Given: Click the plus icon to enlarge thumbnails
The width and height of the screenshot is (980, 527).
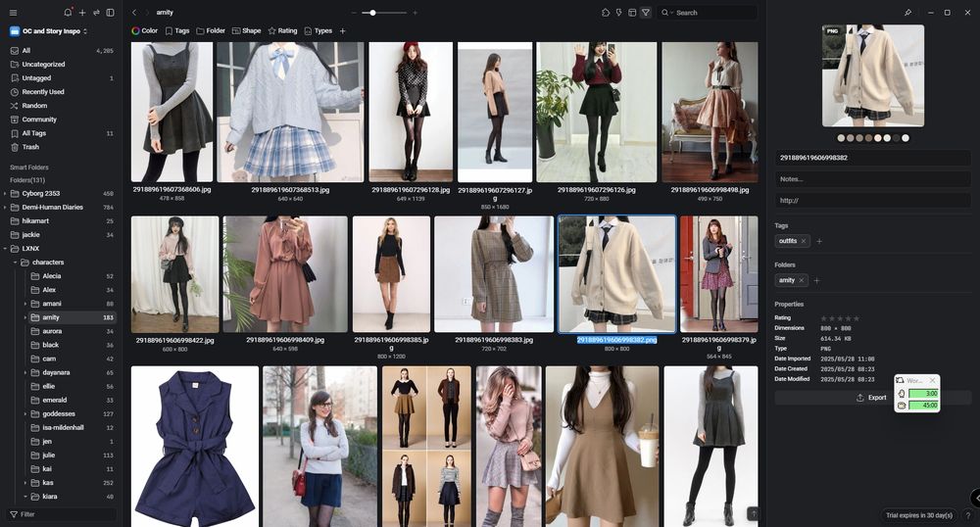Looking at the screenshot, I should point(415,13).
